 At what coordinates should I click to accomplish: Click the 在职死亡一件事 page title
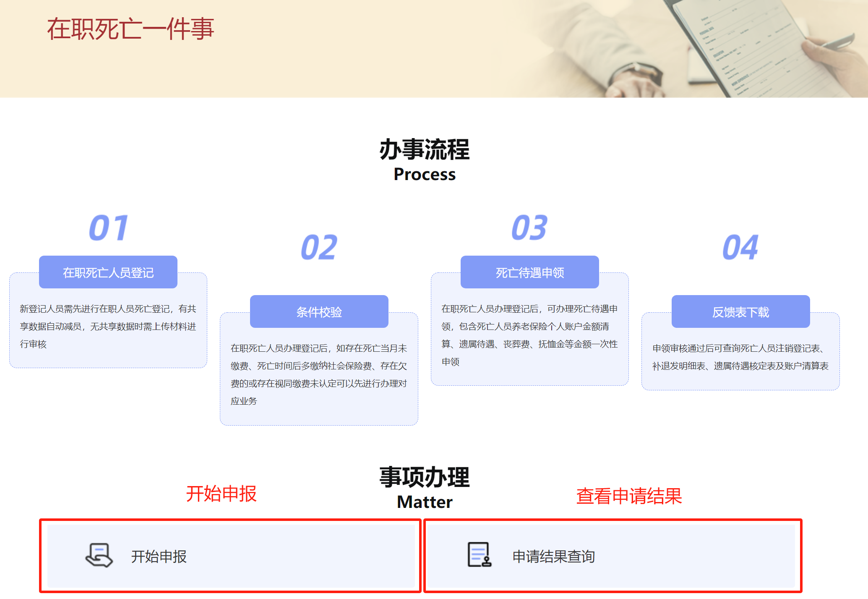(130, 29)
